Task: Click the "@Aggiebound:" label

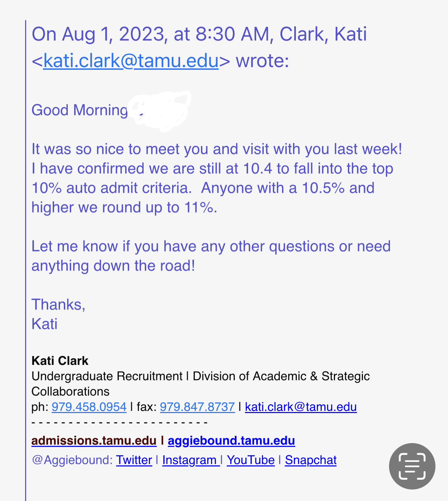Action: click(x=72, y=460)
